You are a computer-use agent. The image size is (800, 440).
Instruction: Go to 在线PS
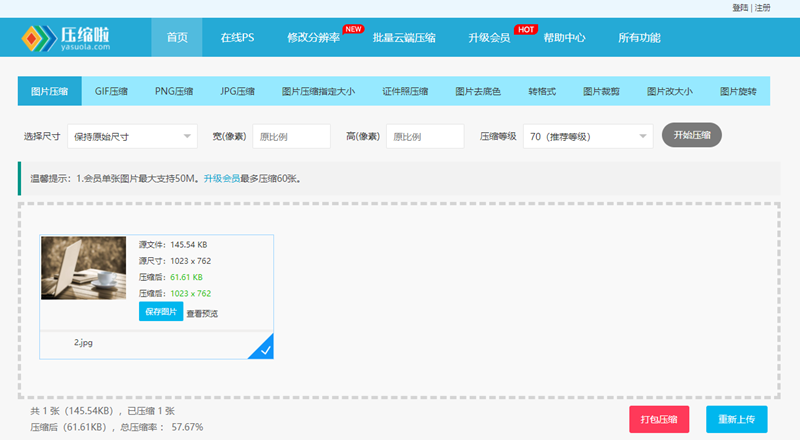pyautogui.click(x=237, y=38)
